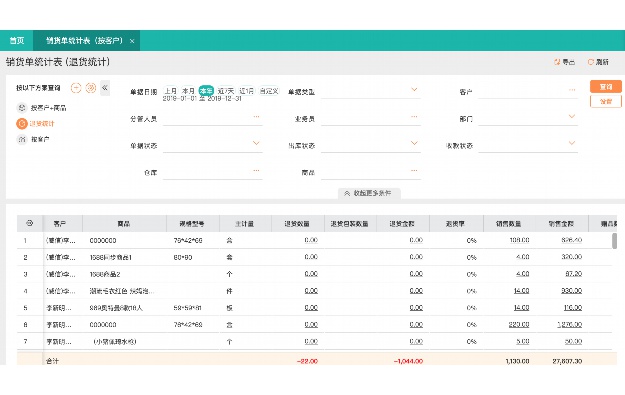Expand the 单据状态 dropdown
The width and height of the screenshot is (625, 395).
(x=256, y=143)
